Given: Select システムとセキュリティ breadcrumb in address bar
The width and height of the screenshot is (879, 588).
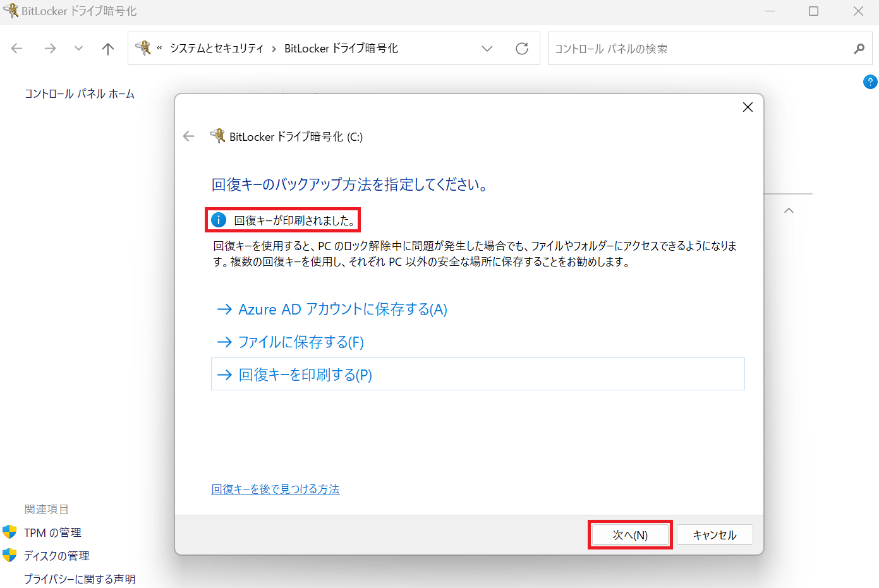Looking at the screenshot, I should pos(217,49).
